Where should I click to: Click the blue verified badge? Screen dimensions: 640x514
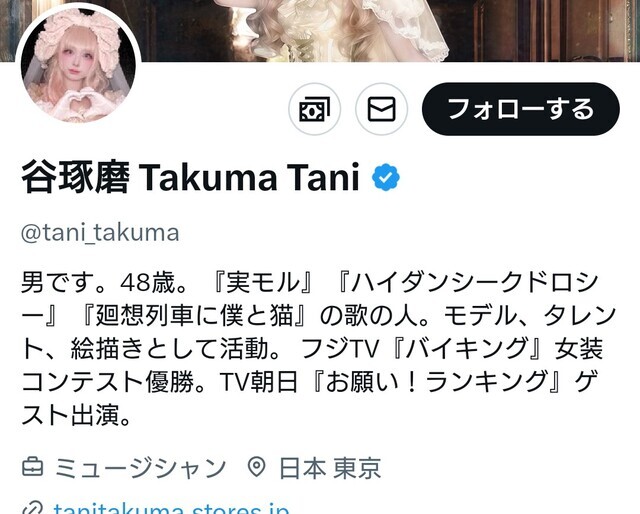click(x=386, y=177)
